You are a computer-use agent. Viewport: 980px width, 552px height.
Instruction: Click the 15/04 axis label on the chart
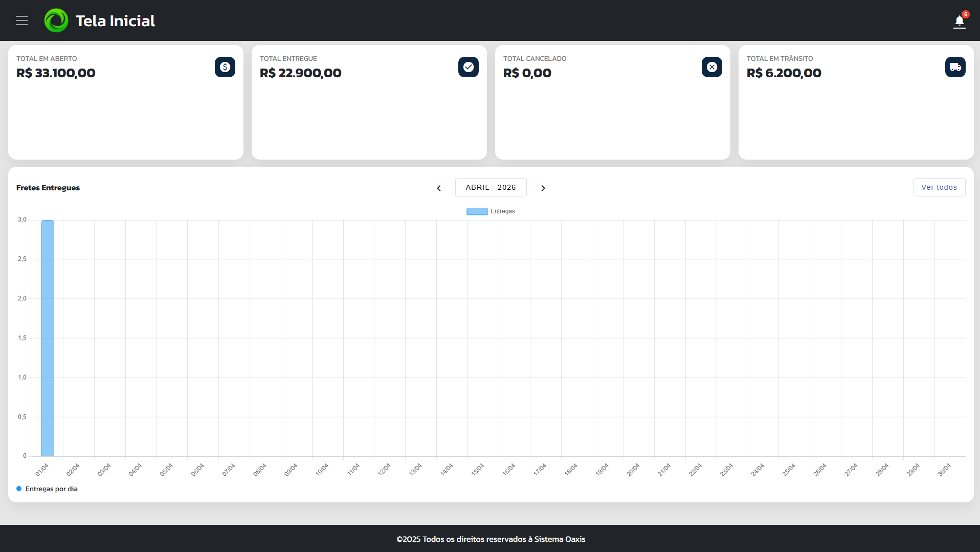pyautogui.click(x=477, y=468)
